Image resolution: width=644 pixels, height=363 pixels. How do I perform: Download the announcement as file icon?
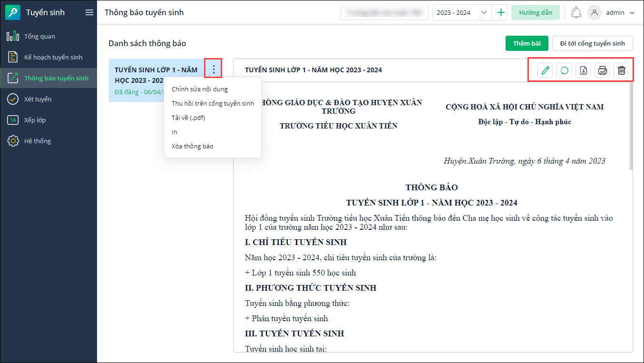(x=584, y=70)
